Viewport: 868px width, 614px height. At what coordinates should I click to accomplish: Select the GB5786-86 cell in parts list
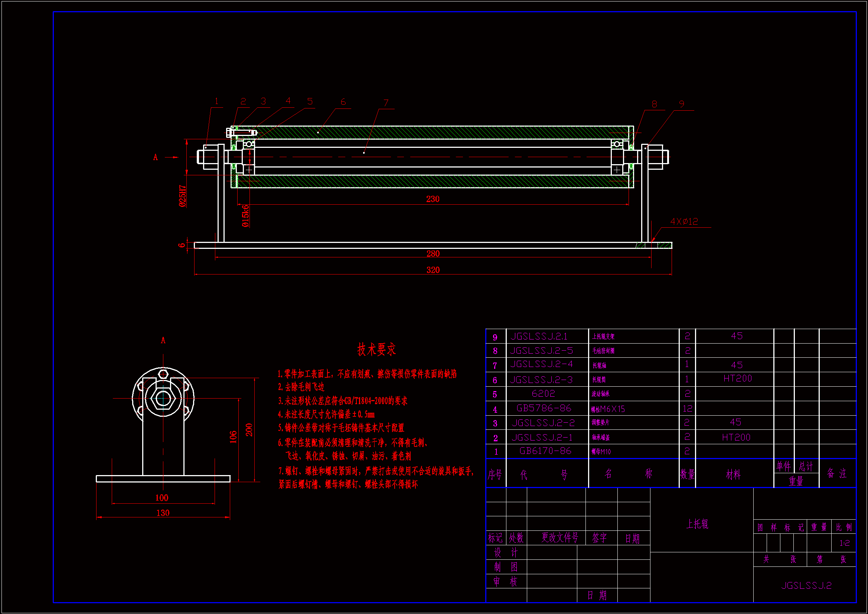(x=544, y=408)
